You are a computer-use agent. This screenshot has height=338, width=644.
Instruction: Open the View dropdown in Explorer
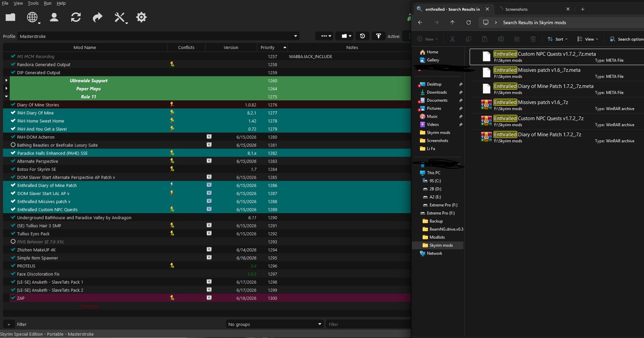coord(588,39)
